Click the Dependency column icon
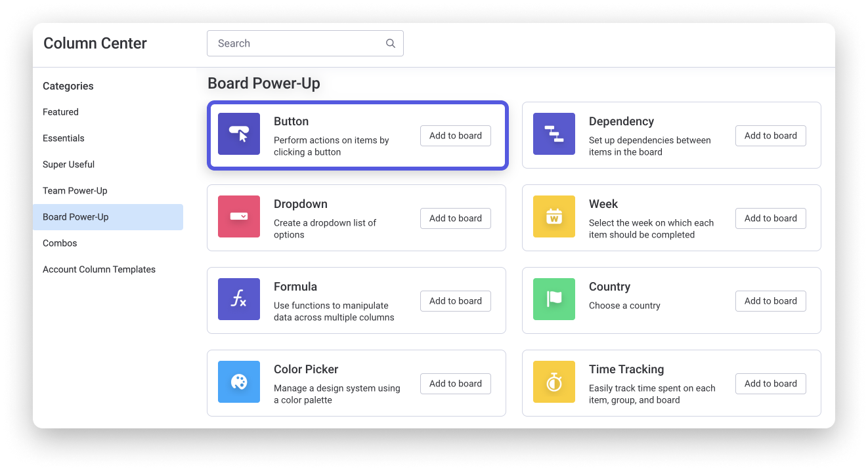 pos(554,134)
